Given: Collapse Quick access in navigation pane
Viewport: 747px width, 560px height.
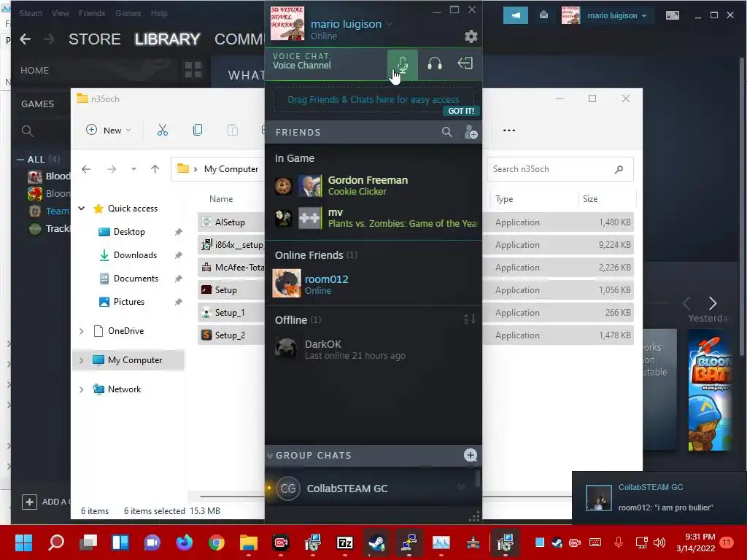Looking at the screenshot, I should 82,208.
